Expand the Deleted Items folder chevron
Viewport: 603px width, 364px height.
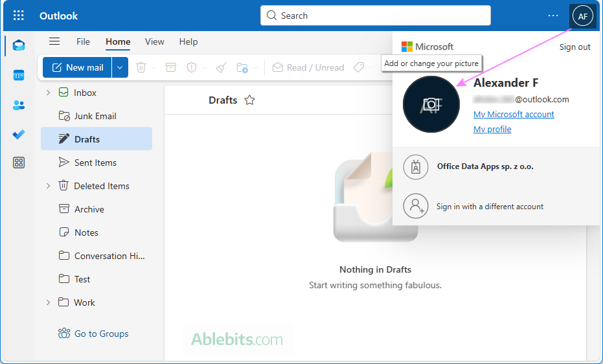pyautogui.click(x=48, y=186)
